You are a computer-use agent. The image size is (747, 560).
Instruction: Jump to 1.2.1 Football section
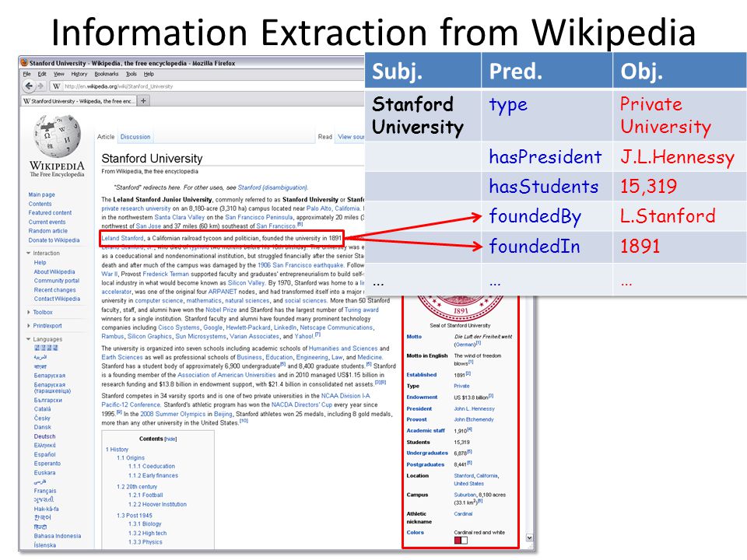point(146,495)
